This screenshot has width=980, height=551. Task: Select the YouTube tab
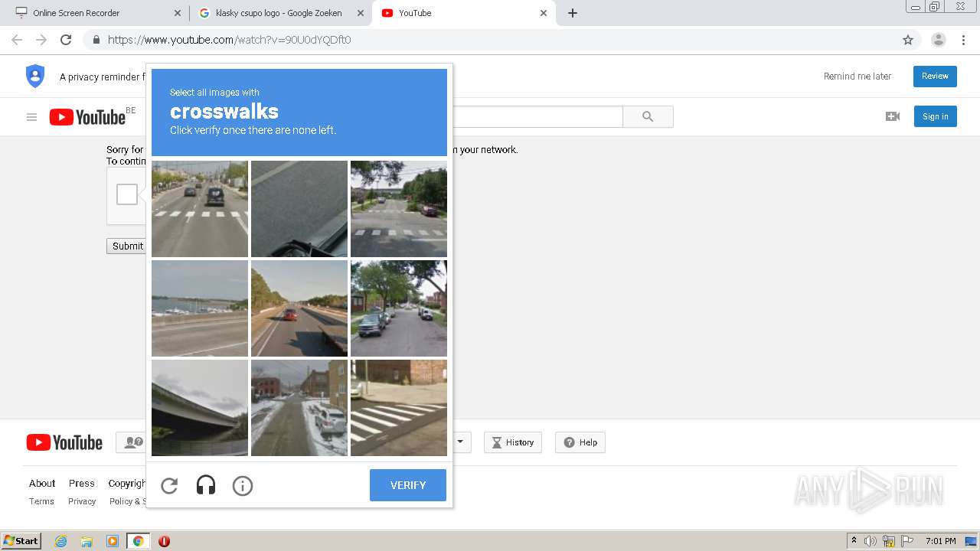(464, 13)
